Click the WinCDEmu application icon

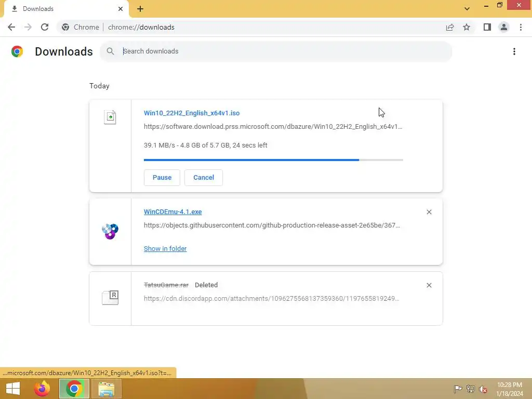pyautogui.click(x=110, y=231)
